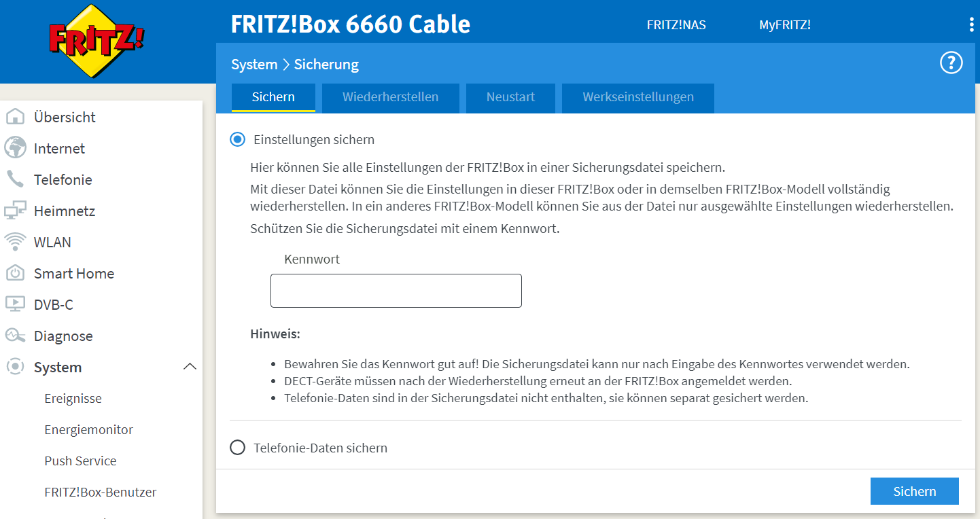The height and width of the screenshot is (519, 980).
Task: Open FRITZ!Box-Benutzer under System
Action: click(x=101, y=492)
